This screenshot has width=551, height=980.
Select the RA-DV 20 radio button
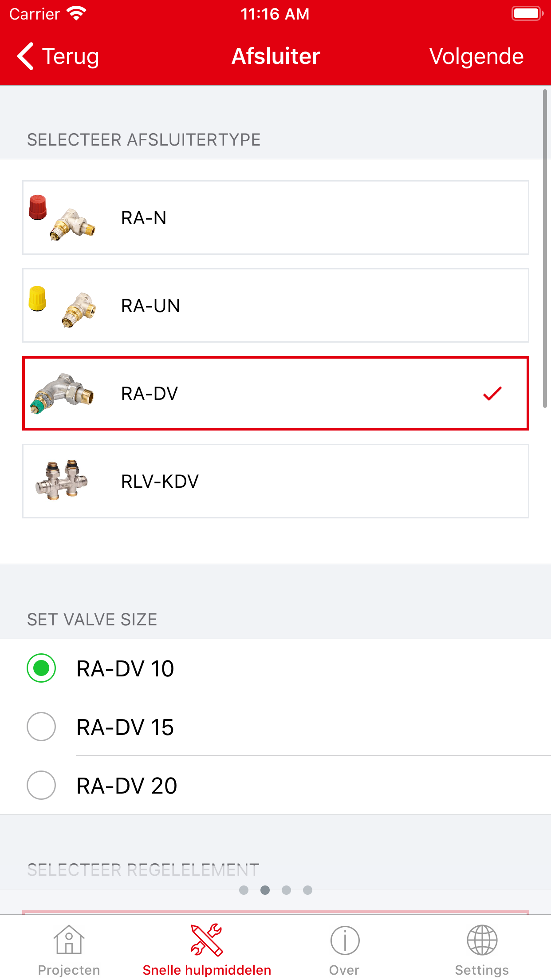click(41, 785)
